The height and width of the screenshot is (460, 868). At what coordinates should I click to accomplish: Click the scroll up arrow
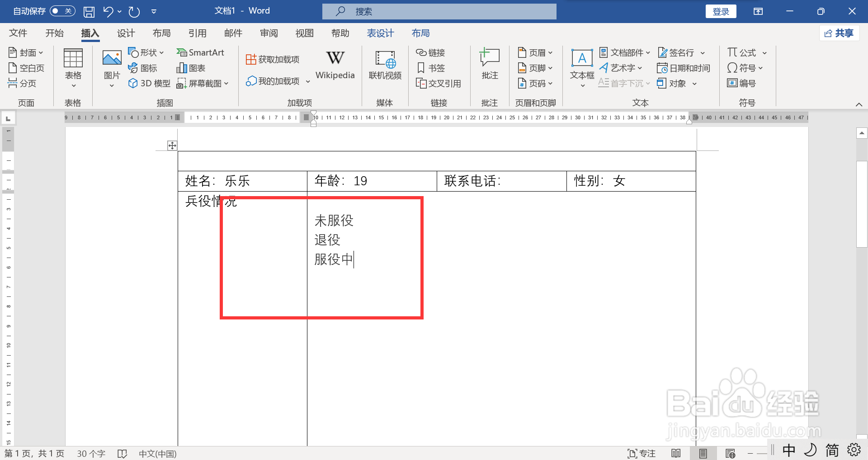point(862,133)
